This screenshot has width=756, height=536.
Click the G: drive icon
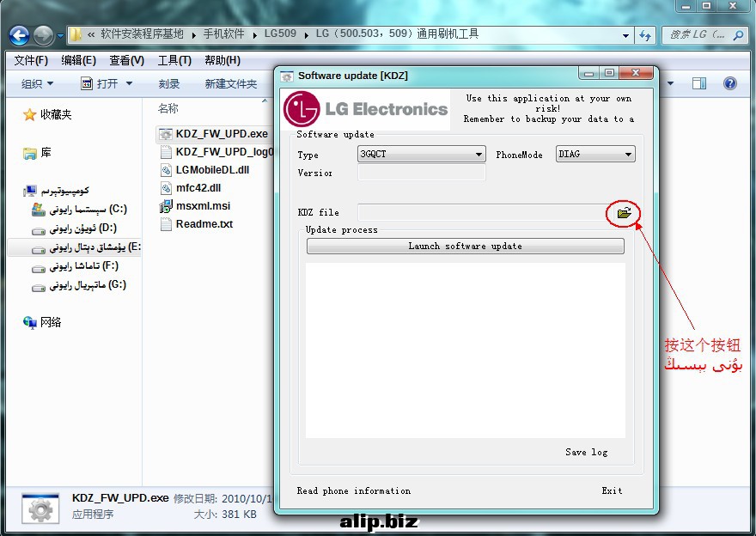[38, 288]
